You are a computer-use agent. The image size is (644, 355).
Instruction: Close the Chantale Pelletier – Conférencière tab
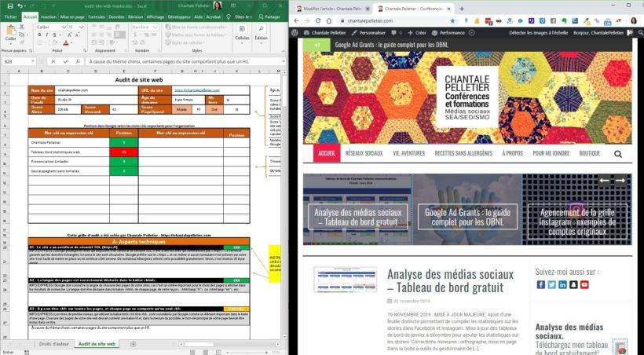point(449,9)
